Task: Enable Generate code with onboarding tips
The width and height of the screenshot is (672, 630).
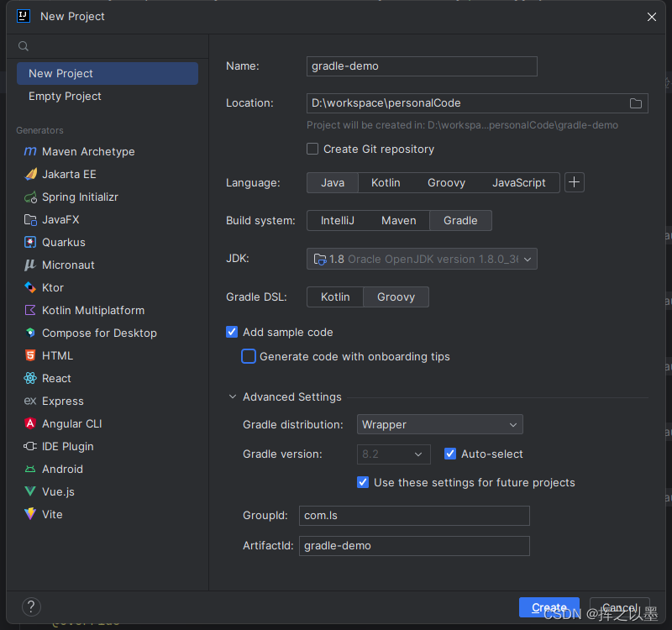Action: pyautogui.click(x=249, y=356)
